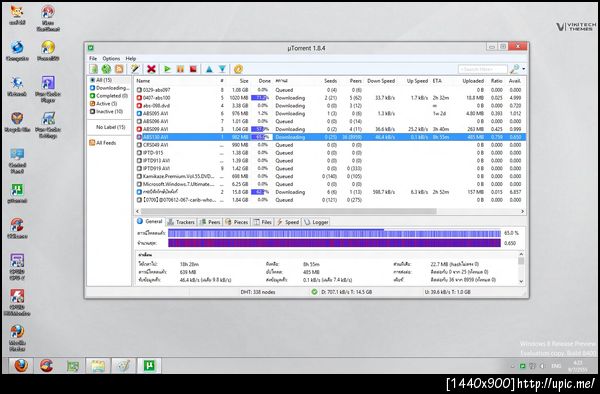Select the 0407-abs100 torrent row
The width and height of the screenshot is (600, 394).
(x=331, y=98)
